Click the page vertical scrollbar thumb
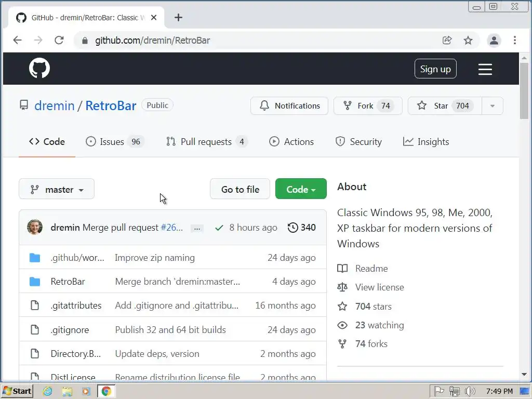Image resolution: width=532 pixels, height=399 pixels. point(524,91)
